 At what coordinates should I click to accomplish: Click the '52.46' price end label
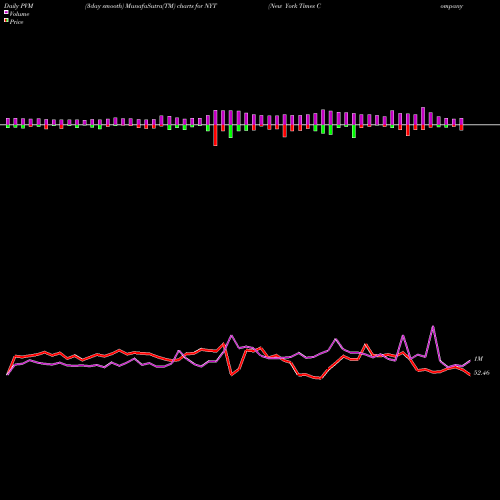482,373
